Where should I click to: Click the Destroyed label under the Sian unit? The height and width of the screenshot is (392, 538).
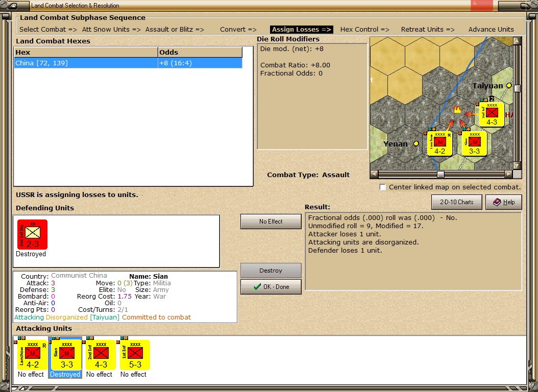pos(65,375)
